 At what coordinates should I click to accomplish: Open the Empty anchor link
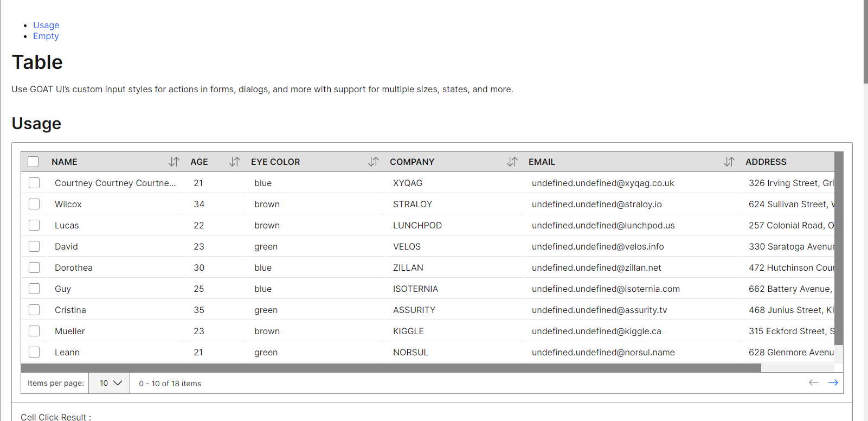46,36
